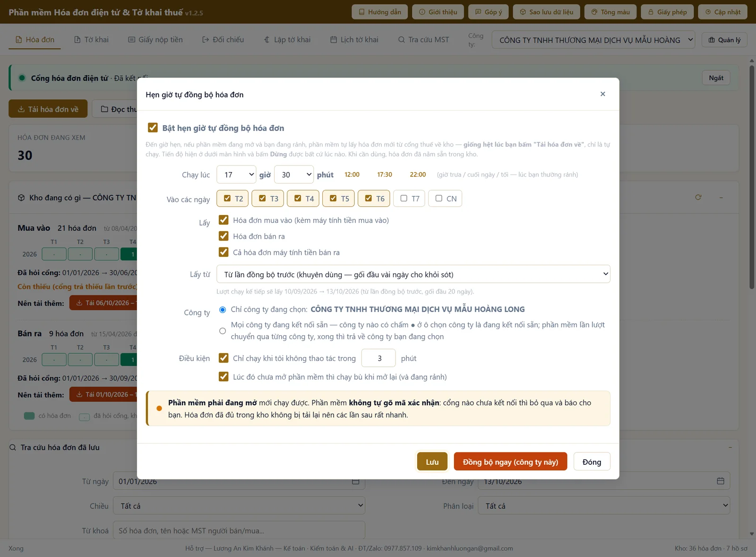Open Giới thiệu info button
756x557 pixels.
(x=438, y=12)
